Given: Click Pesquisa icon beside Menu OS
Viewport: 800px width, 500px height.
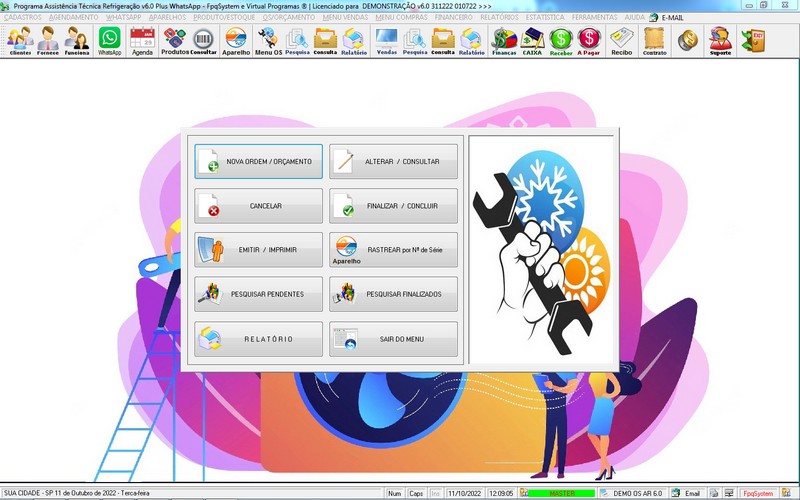Looking at the screenshot, I should 297,41.
